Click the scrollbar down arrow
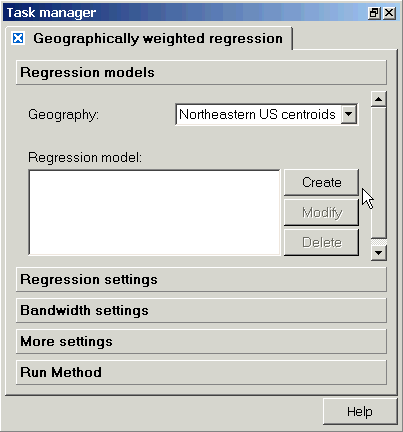The height and width of the screenshot is (432, 403). (x=378, y=253)
